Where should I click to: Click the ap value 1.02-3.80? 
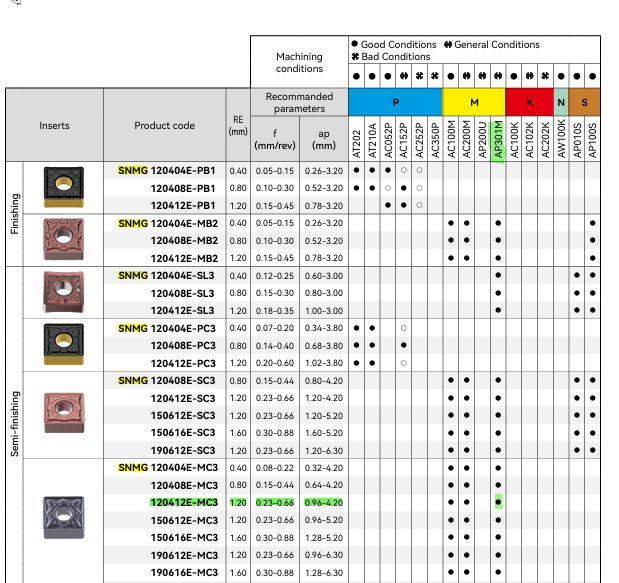pyautogui.click(x=324, y=363)
